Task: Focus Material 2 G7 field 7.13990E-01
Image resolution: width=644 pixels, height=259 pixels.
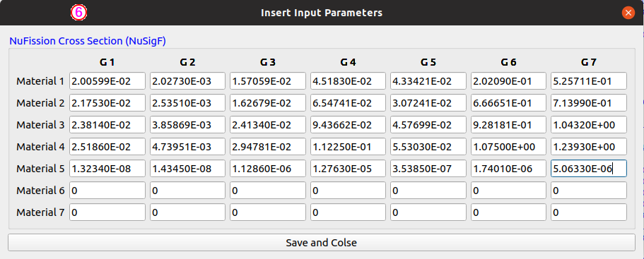Action: [x=589, y=103]
